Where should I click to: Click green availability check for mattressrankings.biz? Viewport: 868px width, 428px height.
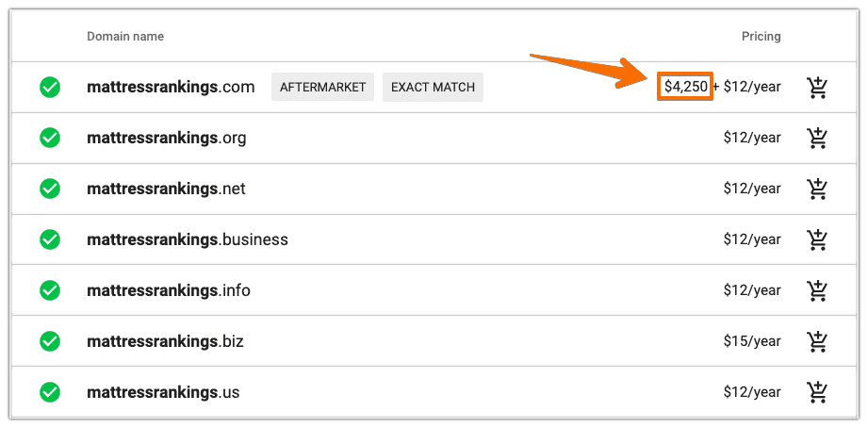pos(50,341)
